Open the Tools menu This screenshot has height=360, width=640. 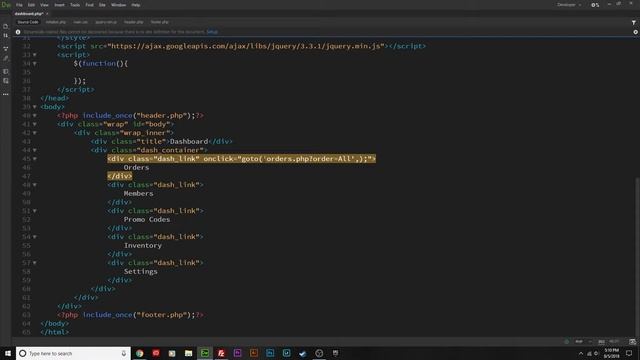(x=75, y=5)
